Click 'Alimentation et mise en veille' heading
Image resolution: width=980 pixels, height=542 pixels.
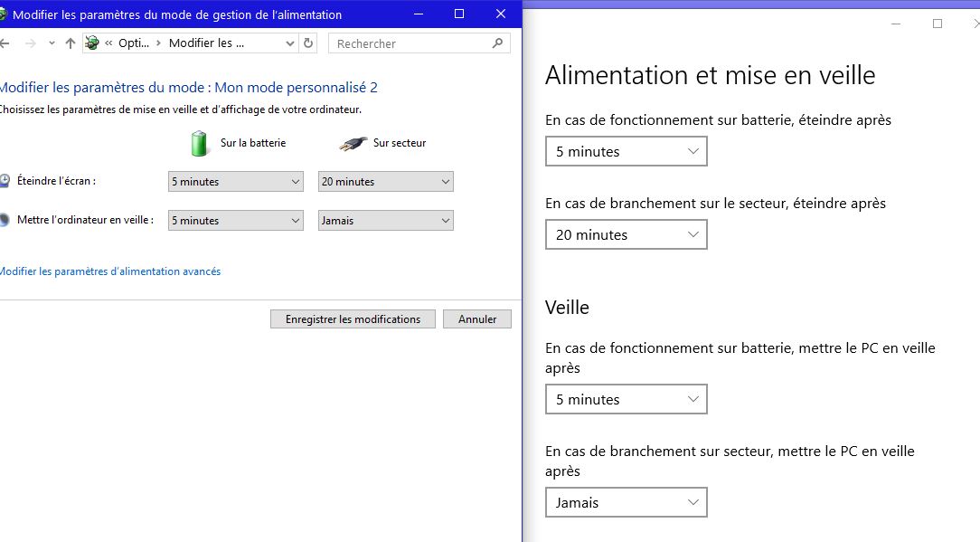pos(710,75)
